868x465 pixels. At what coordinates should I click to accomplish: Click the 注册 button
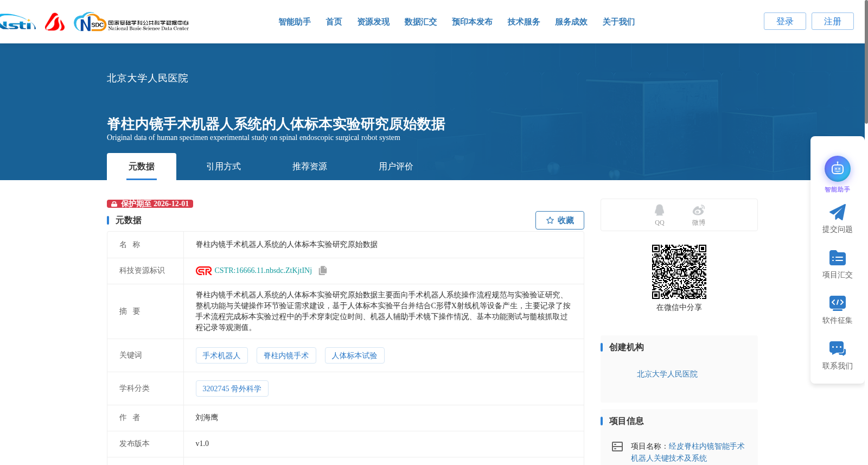pos(833,21)
